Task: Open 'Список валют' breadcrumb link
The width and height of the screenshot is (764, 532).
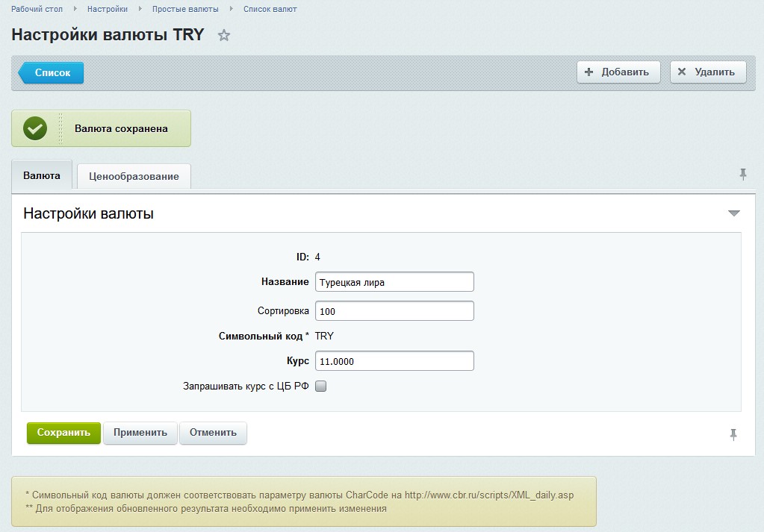Action: [x=270, y=9]
